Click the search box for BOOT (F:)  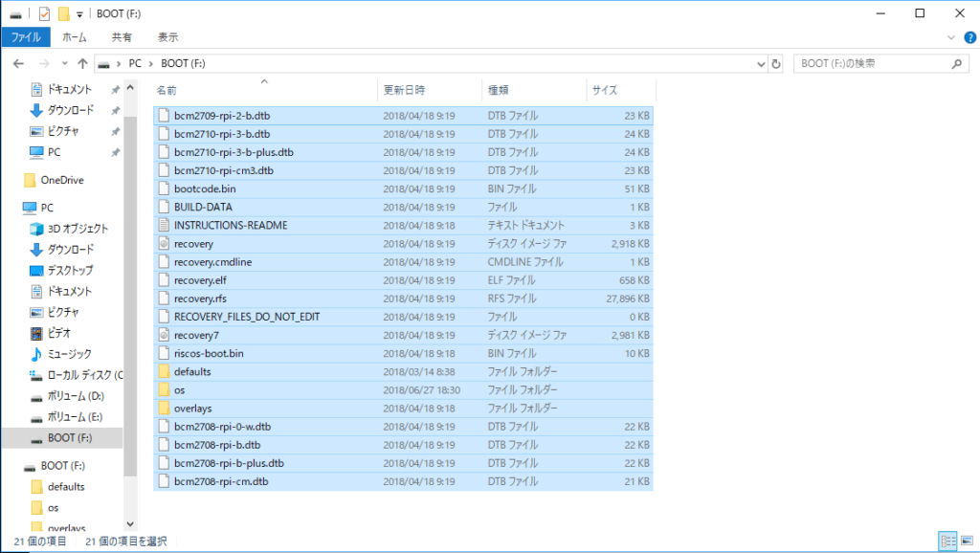pos(871,64)
